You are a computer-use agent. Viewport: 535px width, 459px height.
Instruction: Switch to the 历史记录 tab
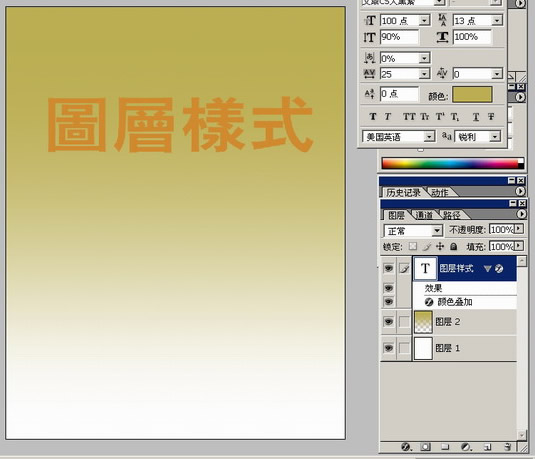pyautogui.click(x=403, y=193)
